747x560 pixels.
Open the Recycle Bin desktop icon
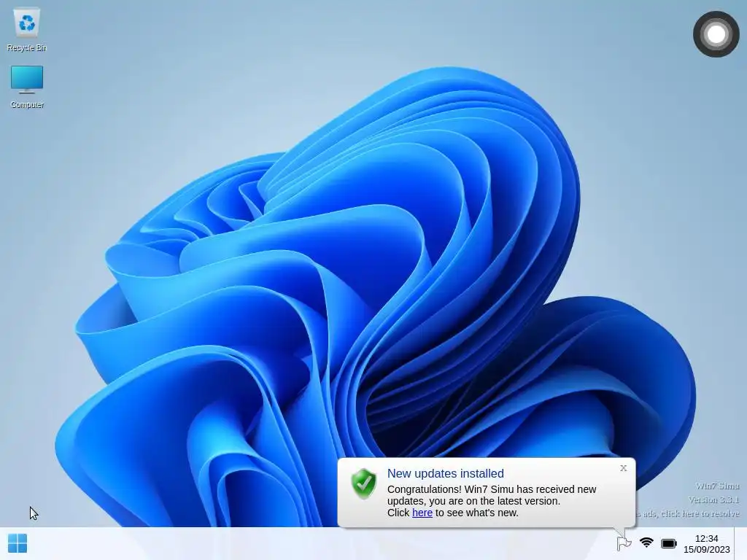pos(27,29)
